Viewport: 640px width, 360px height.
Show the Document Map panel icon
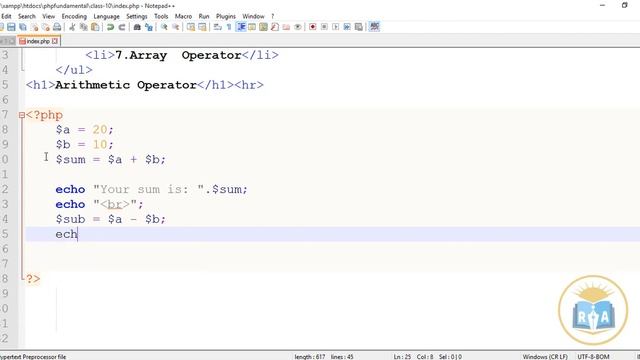coord(263,27)
